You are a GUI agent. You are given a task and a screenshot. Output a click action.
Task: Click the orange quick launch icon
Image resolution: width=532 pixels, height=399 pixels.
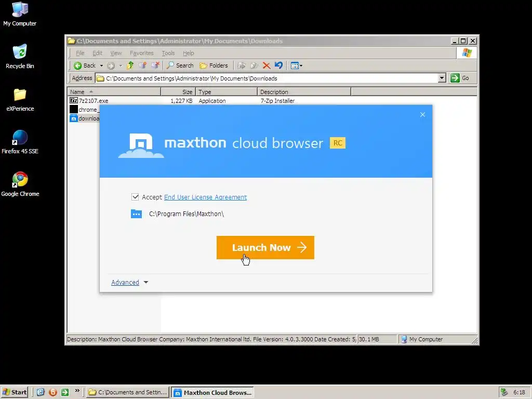point(53,392)
